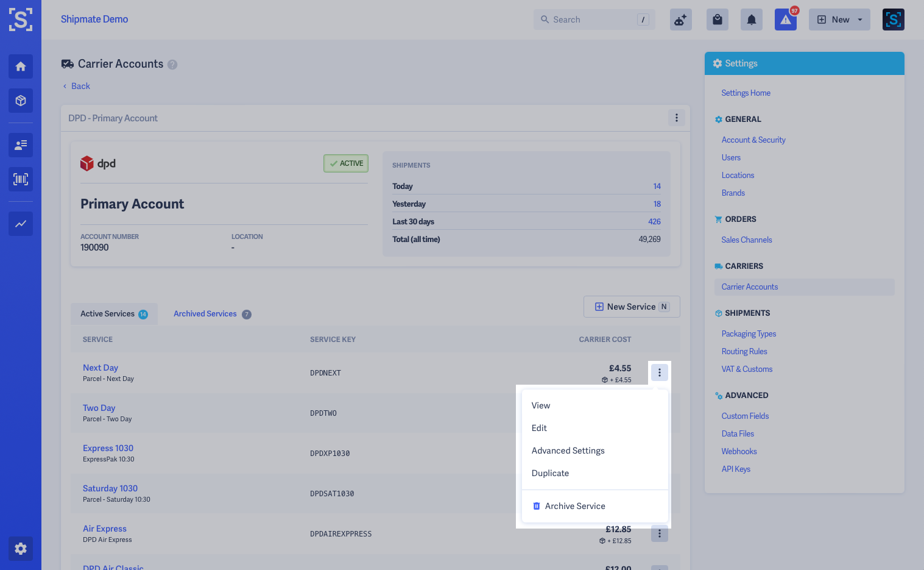The image size is (924, 570).
Task: Click the alert warning icon with badge
Action: pyautogui.click(x=786, y=20)
